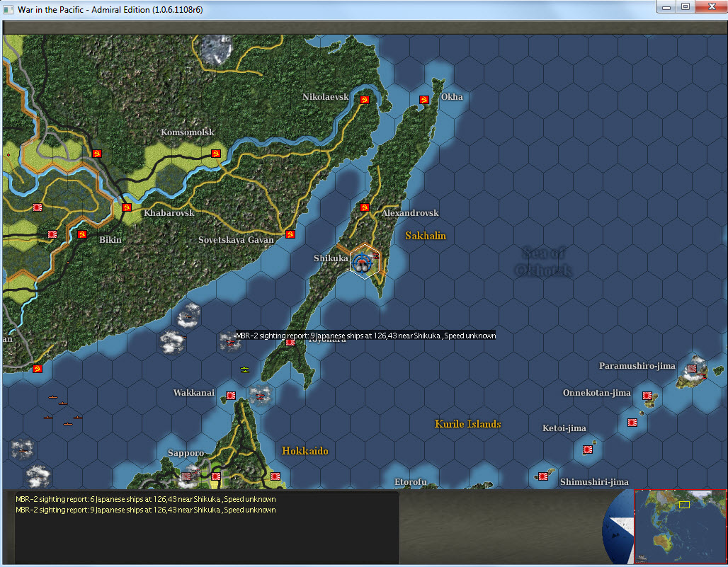Click the Shikuka base name label

point(331,258)
